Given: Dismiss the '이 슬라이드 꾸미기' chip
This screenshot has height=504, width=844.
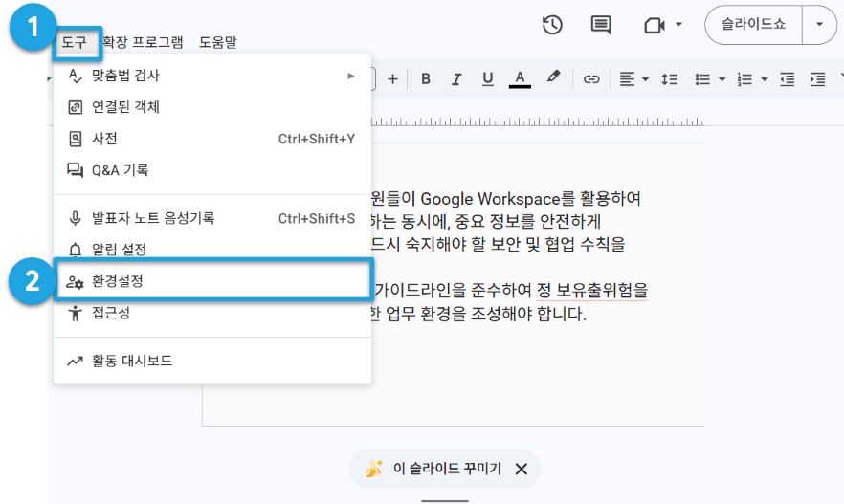Looking at the screenshot, I should pyautogui.click(x=521, y=469).
